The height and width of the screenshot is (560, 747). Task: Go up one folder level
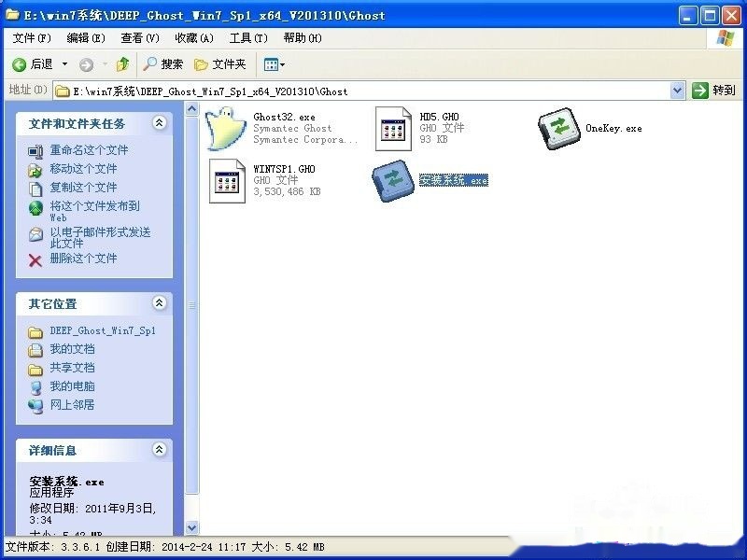[122, 64]
